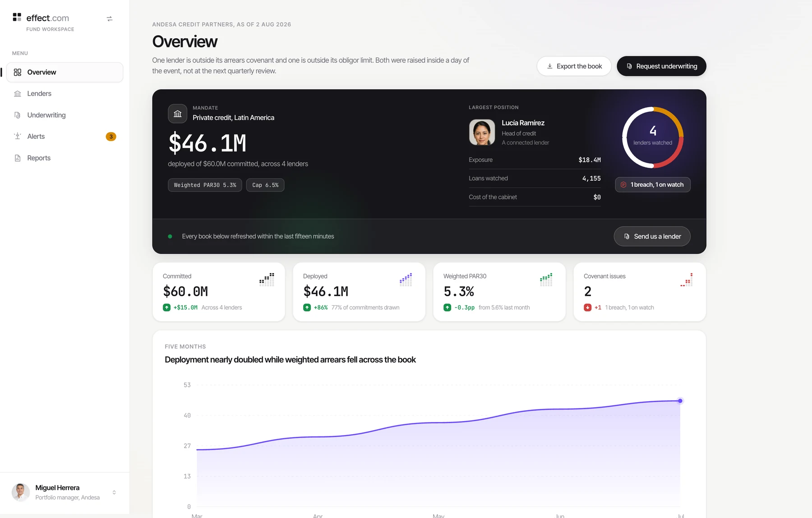This screenshot has width=812, height=518.
Task: Click Miguel Herrera's avatar photo
Action: pos(21,493)
